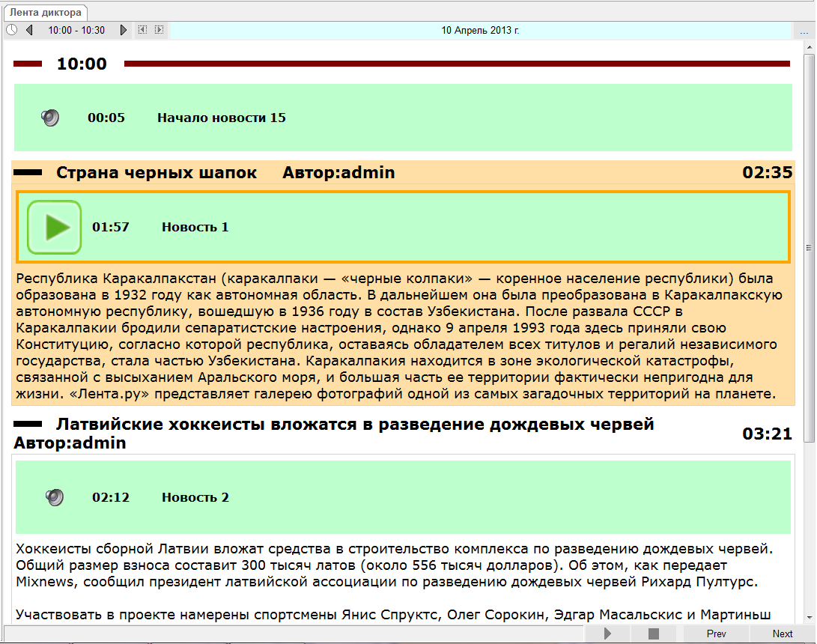Click the Каракалпакстан story body text

tap(398, 336)
